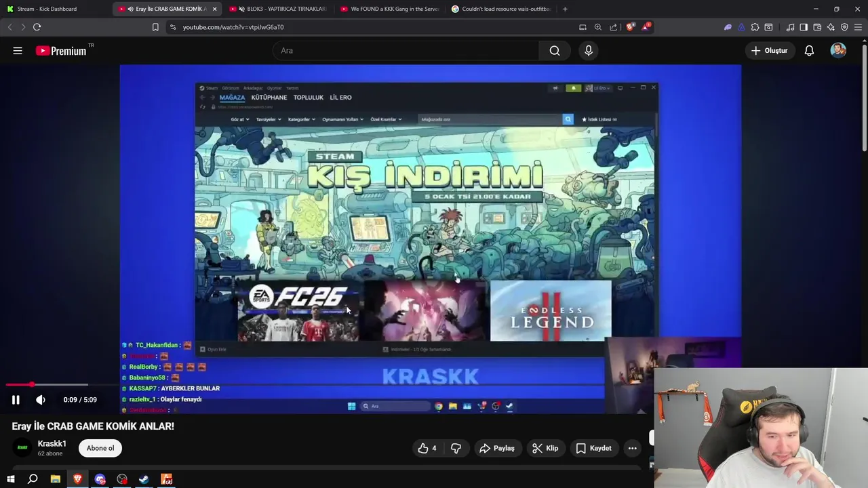This screenshot has width=868, height=488.
Task: Click inside the YouTube search field
Action: [406, 51]
